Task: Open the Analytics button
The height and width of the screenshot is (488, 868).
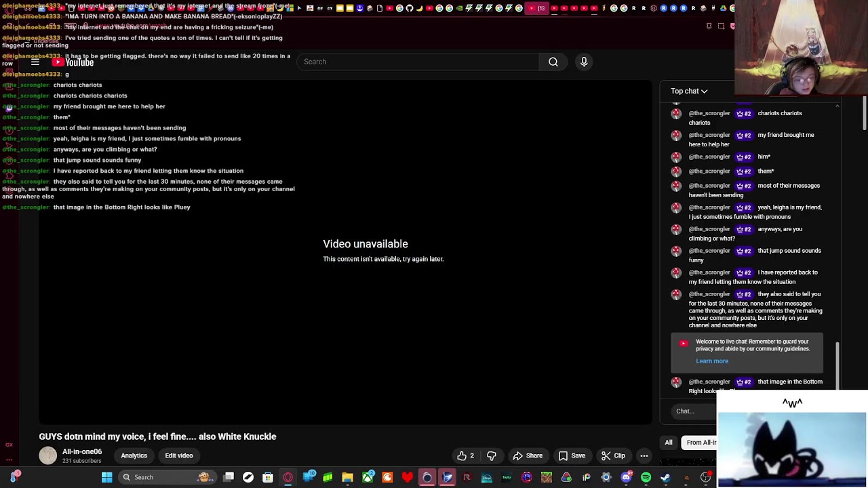Action: pyautogui.click(x=134, y=455)
